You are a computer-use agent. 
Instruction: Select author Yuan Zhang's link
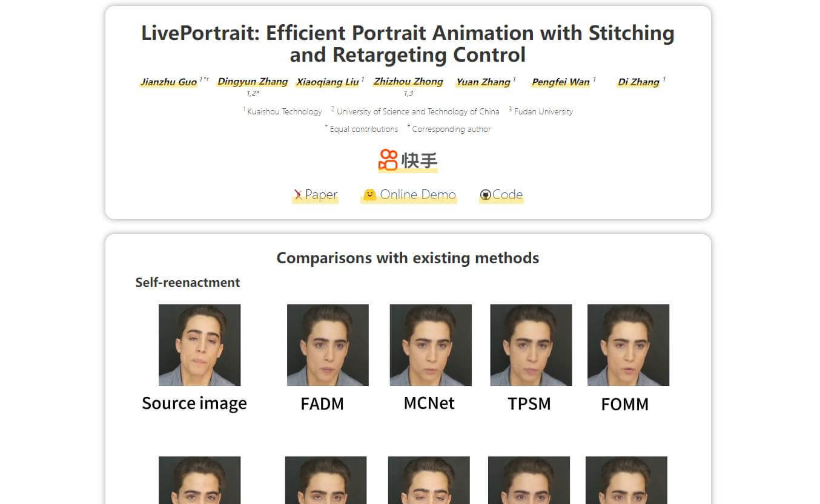483,82
